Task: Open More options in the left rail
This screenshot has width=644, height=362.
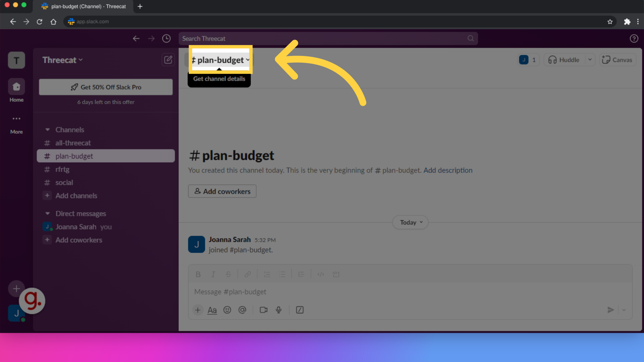Action: point(16,124)
